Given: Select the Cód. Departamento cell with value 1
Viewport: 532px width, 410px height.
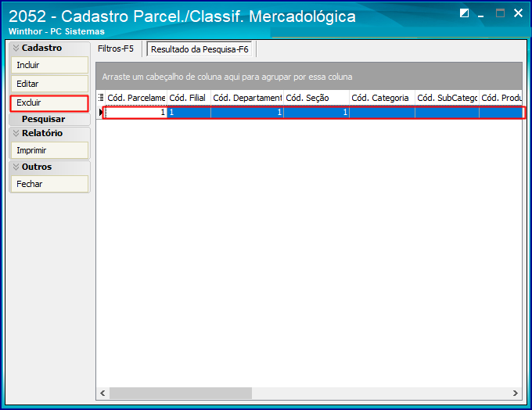Looking at the screenshot, I should [247, 113].
